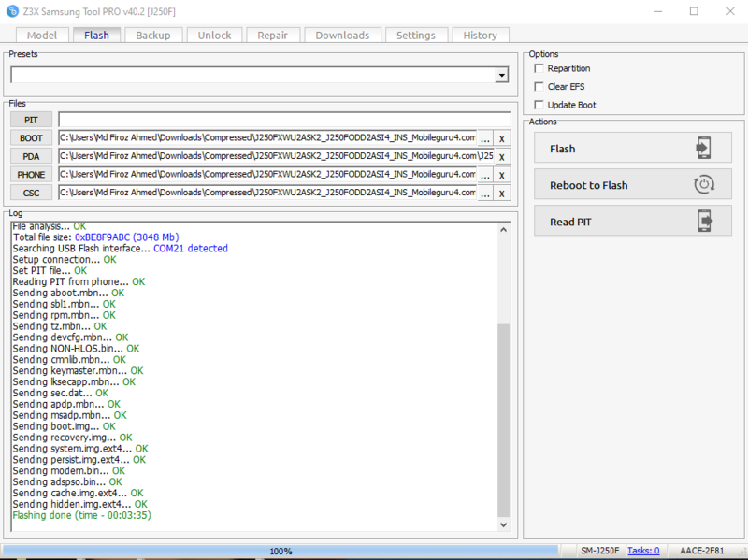Clear the BOOT file path with x
This screenshot has height=560, width=748.
501,138
